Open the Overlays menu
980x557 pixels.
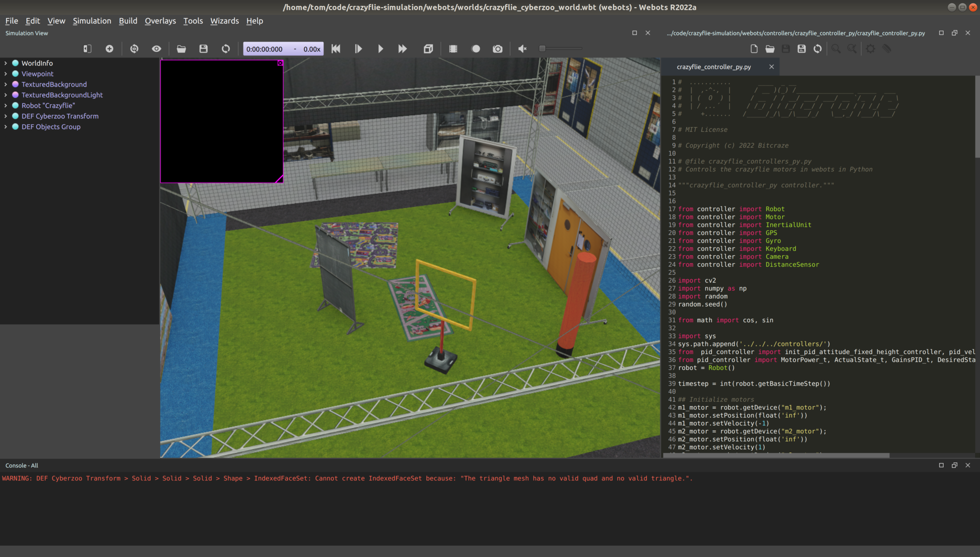[160, 21]
